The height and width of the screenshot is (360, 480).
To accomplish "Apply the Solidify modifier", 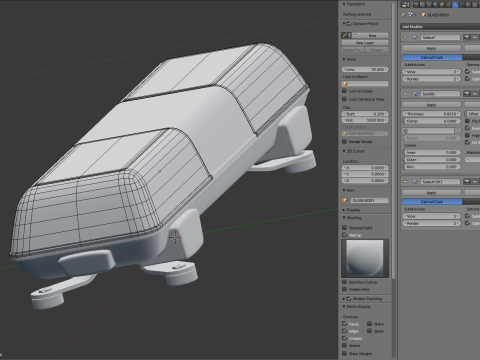I will 432,105.
